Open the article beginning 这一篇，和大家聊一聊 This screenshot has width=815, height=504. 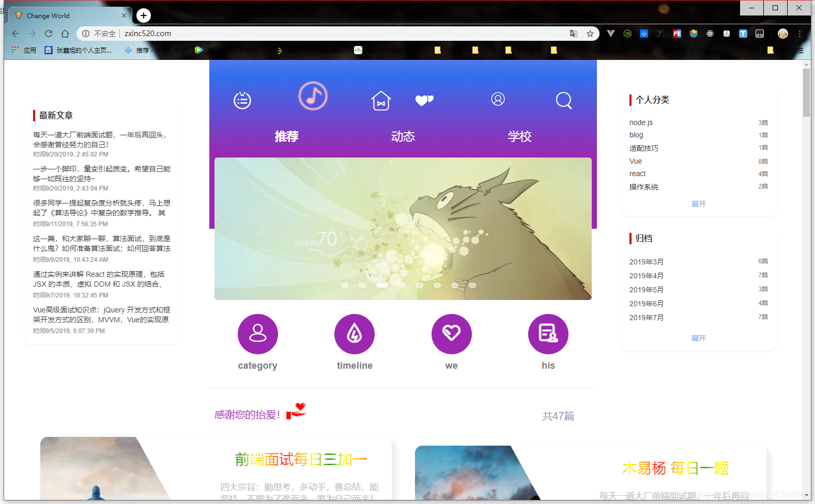click(x=101, y=243)
